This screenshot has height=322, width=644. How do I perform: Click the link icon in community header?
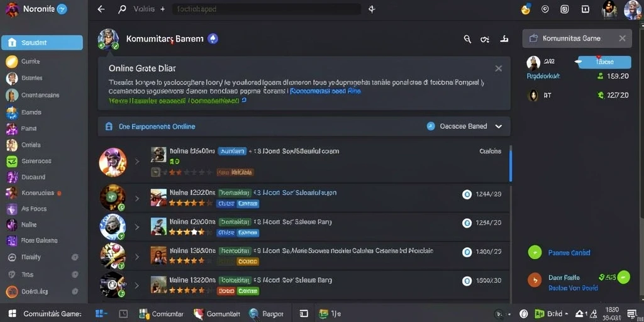pyautogui.click(x=485, y=40)
